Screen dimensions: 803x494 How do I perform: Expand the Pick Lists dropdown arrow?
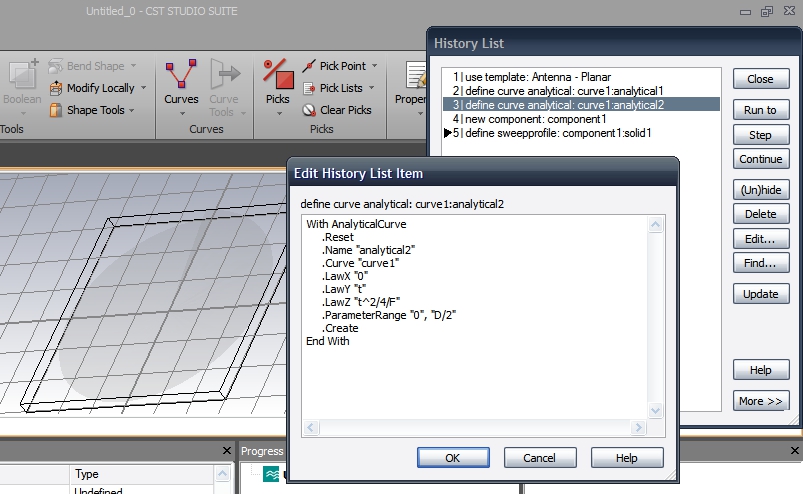click(371, 89)
